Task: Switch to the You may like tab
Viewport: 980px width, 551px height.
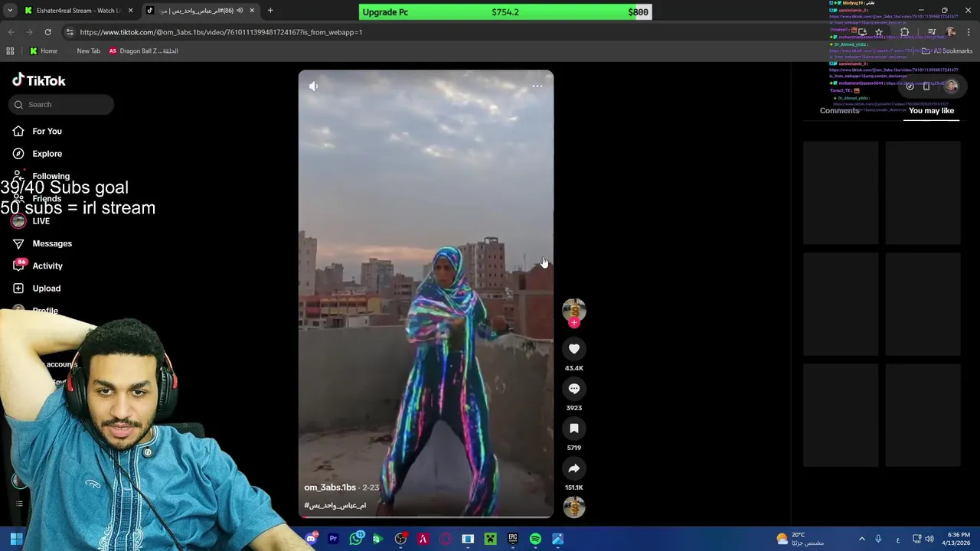Action: (931, 111)
